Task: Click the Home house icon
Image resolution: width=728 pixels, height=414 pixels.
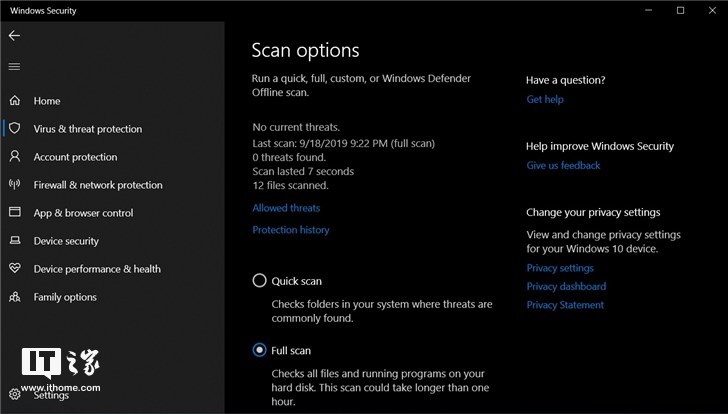Action: click(x=15, y=101)
